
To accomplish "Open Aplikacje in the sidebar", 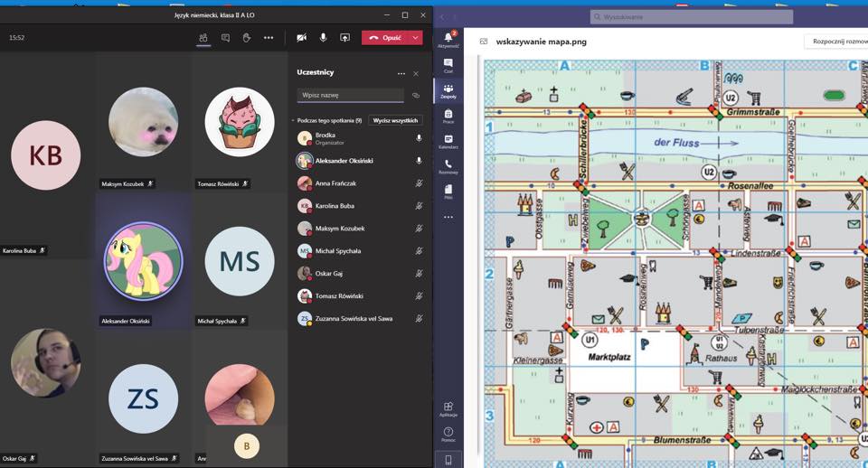I will [448, 409].
